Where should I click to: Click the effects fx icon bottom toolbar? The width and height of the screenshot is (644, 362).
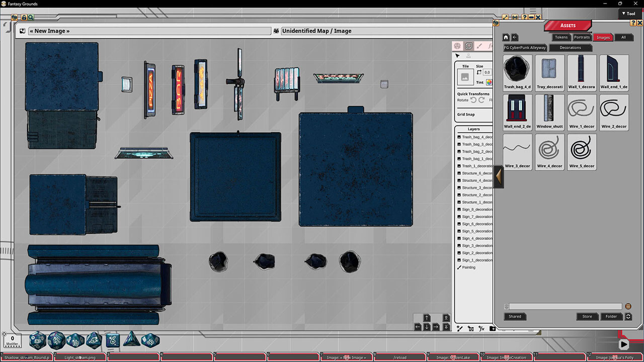(481, 328)
